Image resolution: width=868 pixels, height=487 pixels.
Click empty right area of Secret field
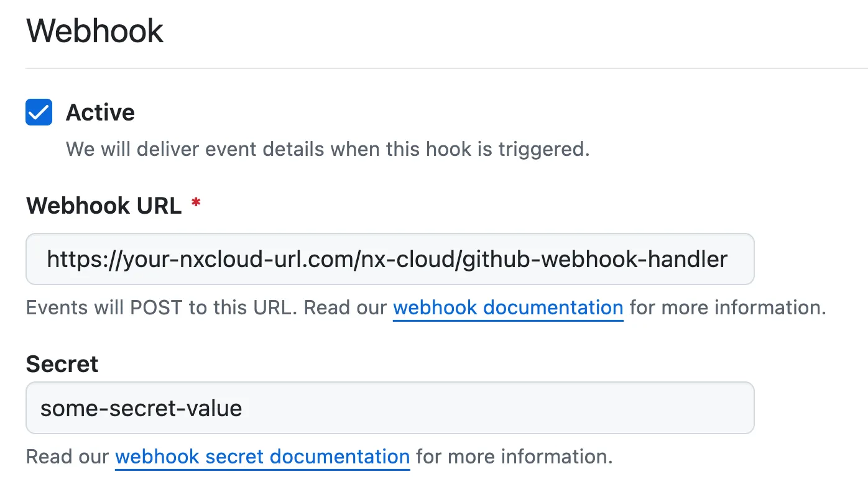click(x=560, y=408)
